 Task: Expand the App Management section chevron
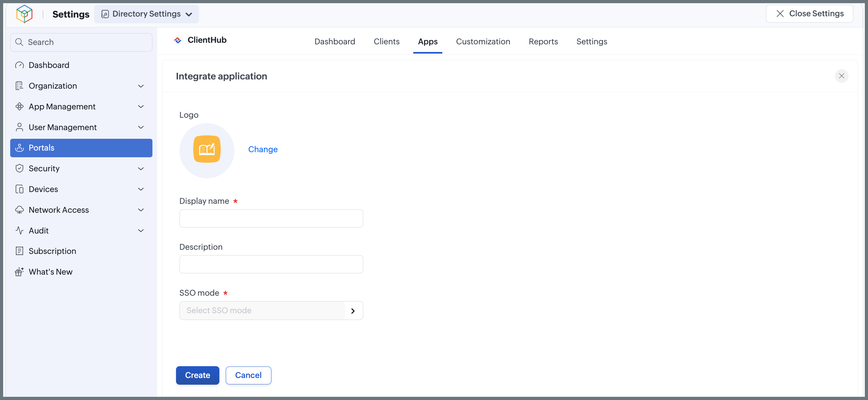coord(141,107)
